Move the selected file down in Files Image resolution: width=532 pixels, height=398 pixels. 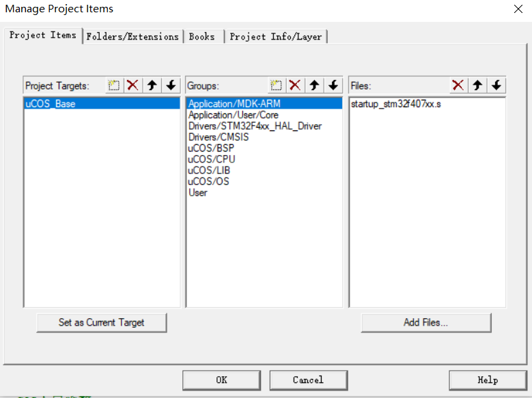[x=496, y=85]
